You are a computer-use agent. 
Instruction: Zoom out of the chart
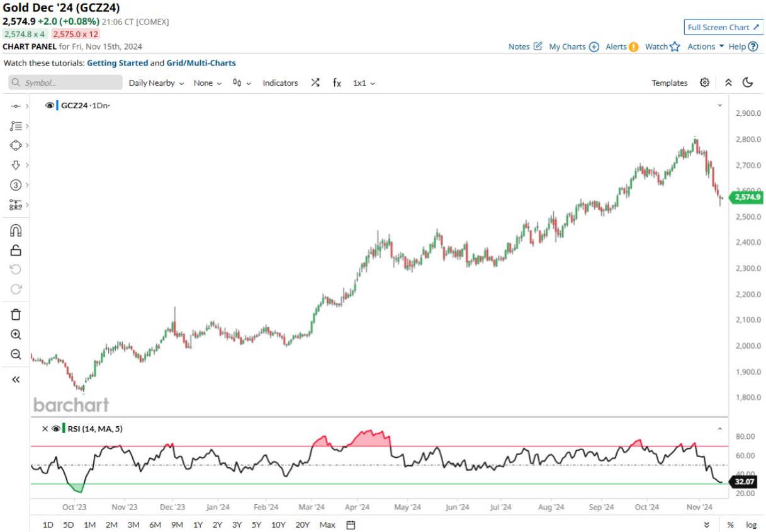click(16, 354)
